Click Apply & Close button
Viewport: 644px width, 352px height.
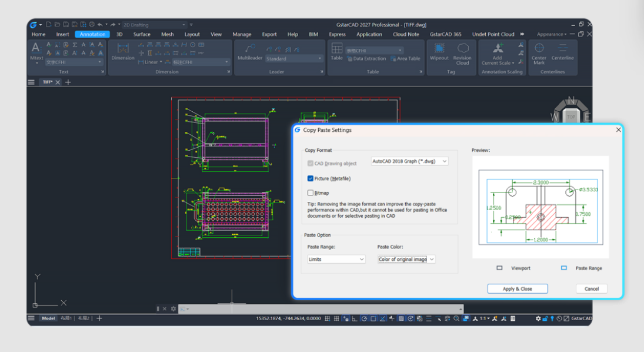[518, 288]
